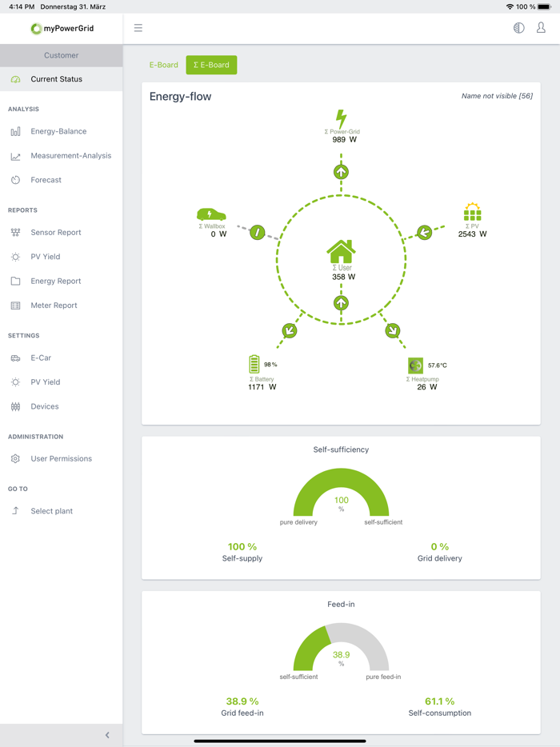
Task: Click the info icon near the Wallbox
Action: pyautogui.click(x=257, y=232)
